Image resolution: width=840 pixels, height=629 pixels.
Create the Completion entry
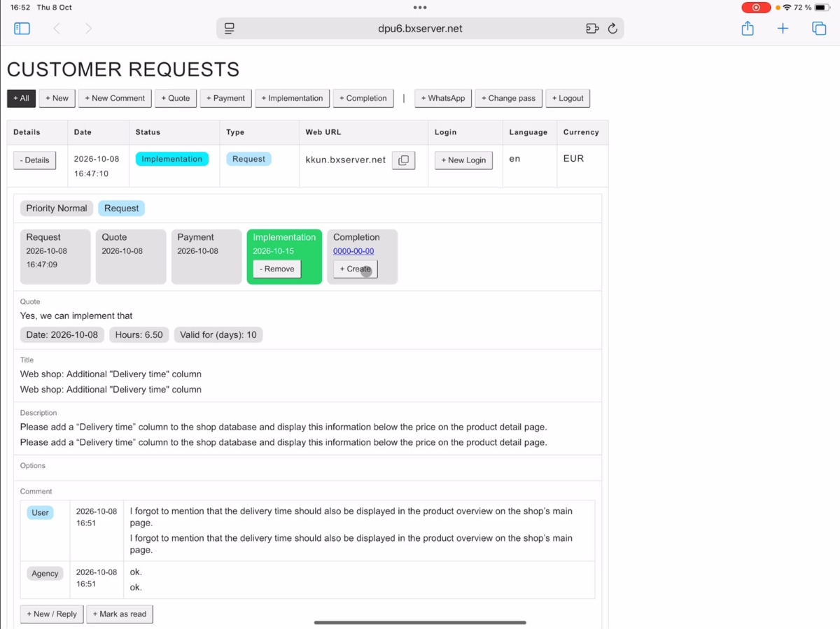(x=356, y=269)
